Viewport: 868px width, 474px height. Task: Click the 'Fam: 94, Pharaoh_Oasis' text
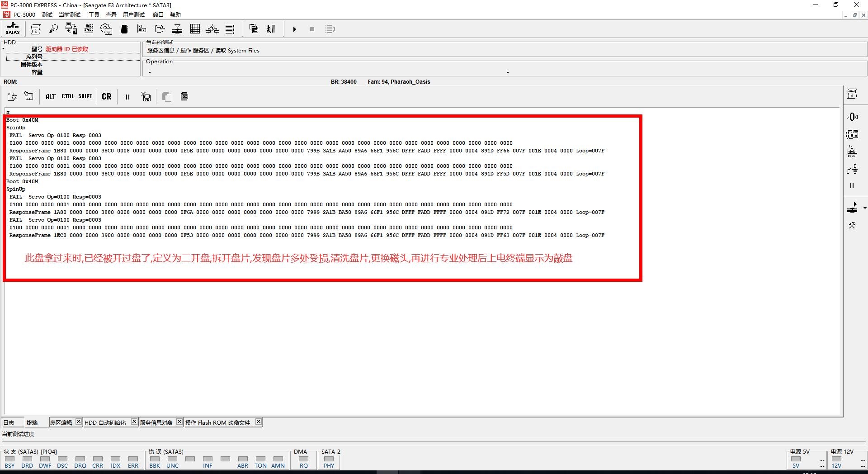(399, 82)
